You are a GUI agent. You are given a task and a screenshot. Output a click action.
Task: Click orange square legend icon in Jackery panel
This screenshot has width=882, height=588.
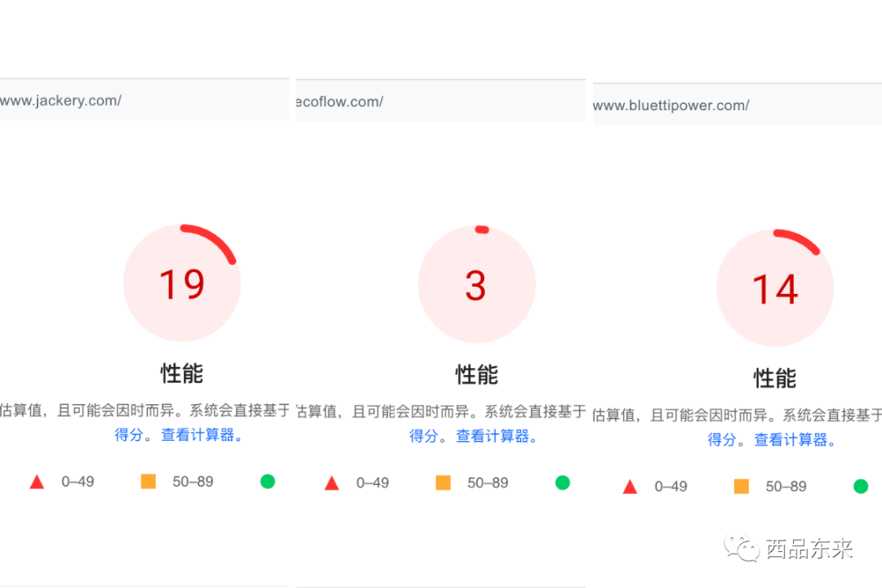point(149,482)
